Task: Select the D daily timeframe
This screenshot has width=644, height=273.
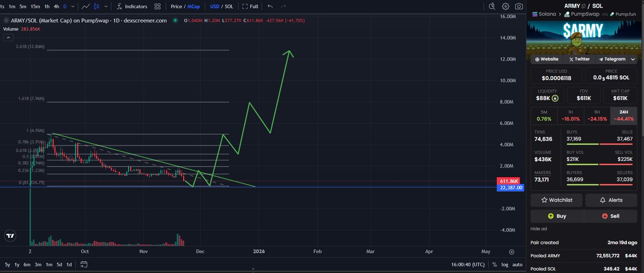Action: tap(65, 6)
